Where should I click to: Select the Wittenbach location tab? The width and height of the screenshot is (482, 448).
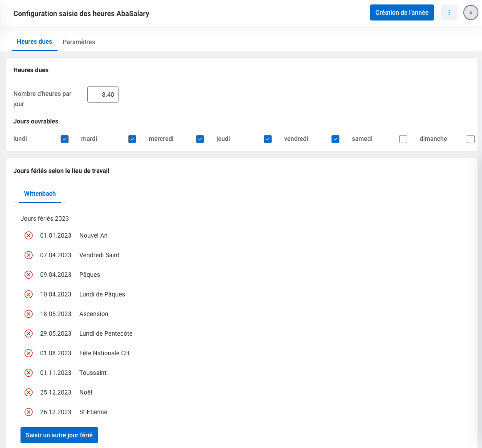(x=40, y=194)
